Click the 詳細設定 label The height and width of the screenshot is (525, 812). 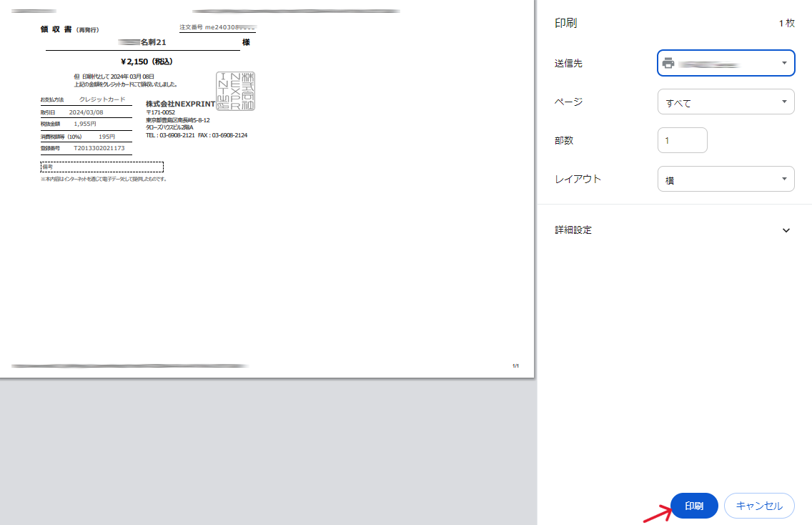tap(573, 230)
